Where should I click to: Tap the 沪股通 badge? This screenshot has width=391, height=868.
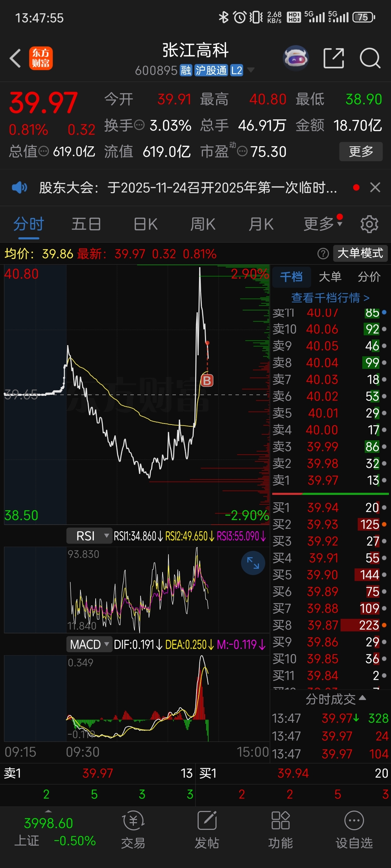[211, 70]
